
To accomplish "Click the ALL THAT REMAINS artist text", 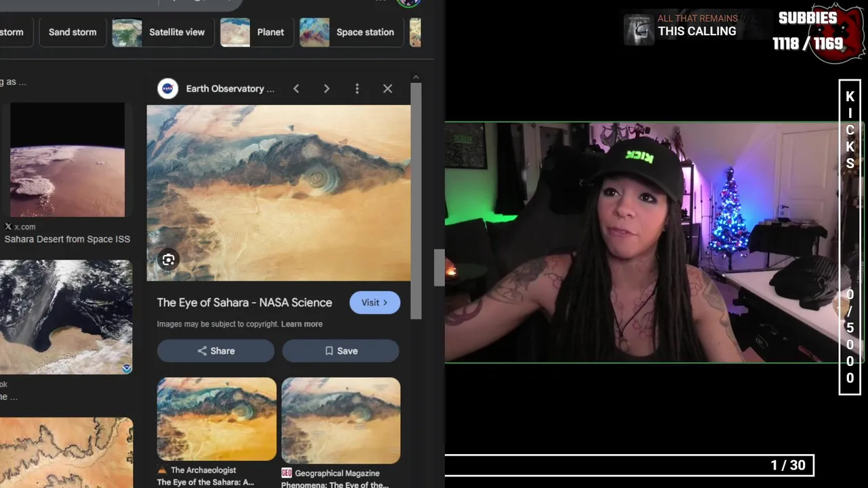I will coord(698,18).
